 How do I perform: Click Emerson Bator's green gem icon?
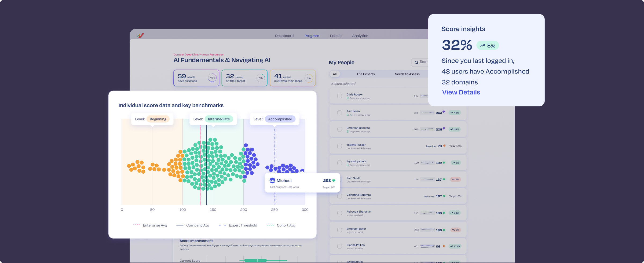444,230
